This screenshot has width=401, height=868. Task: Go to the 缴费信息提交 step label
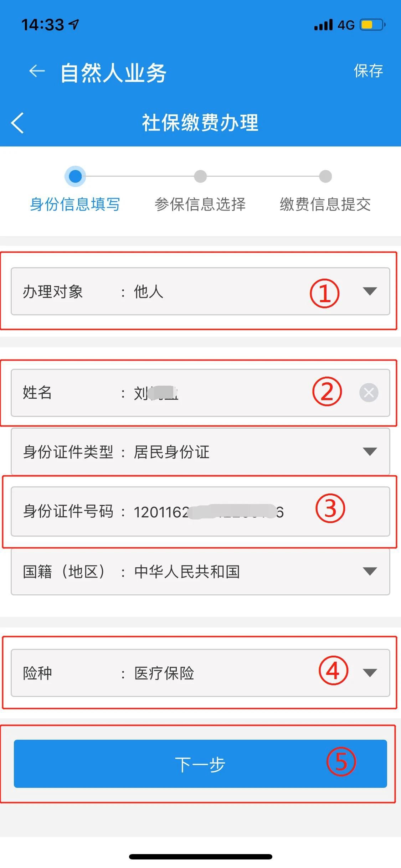pyautogui.click(x=325, y=205)
